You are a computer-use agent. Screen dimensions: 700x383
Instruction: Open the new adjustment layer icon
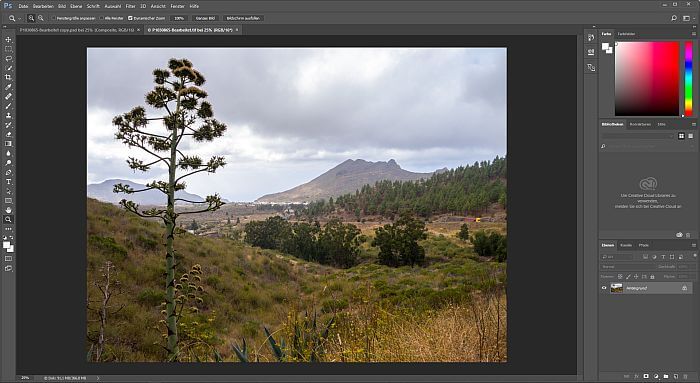pos(656,377)
